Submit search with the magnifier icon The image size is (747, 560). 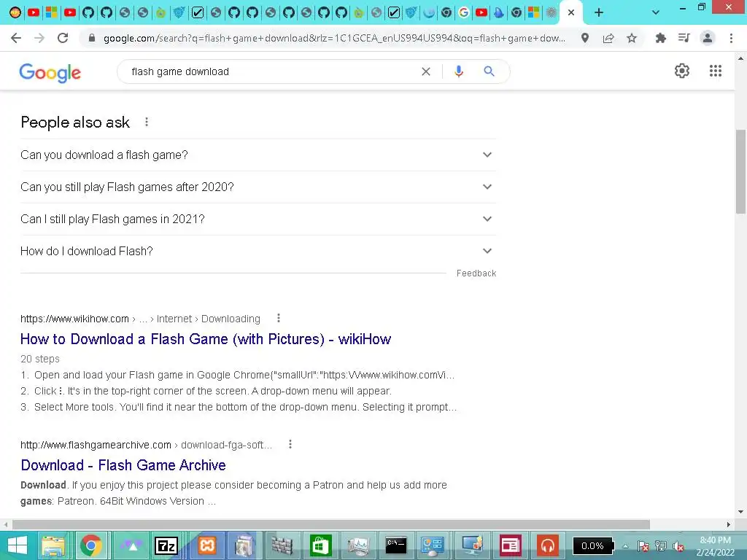(x=489, y=71)
